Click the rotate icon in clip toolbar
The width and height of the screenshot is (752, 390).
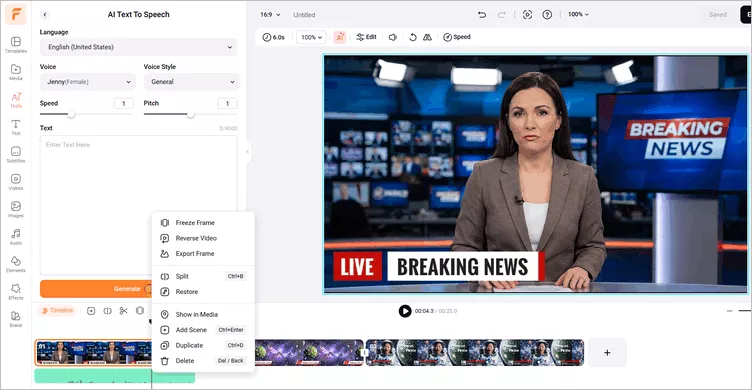click(412, 37)
